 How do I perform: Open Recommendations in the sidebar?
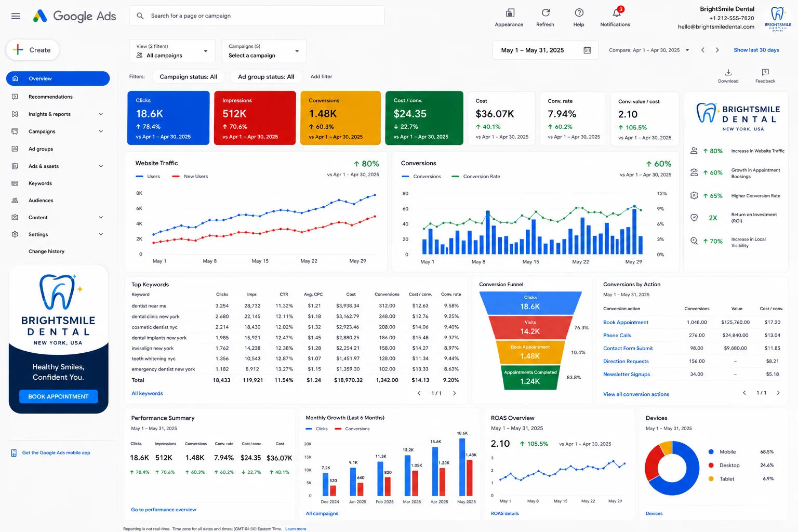(x=50, y=97)
